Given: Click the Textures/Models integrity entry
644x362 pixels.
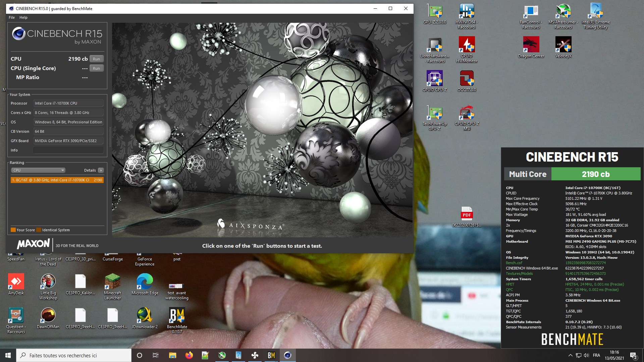Looking at the screenshot, I should [519, 274].
